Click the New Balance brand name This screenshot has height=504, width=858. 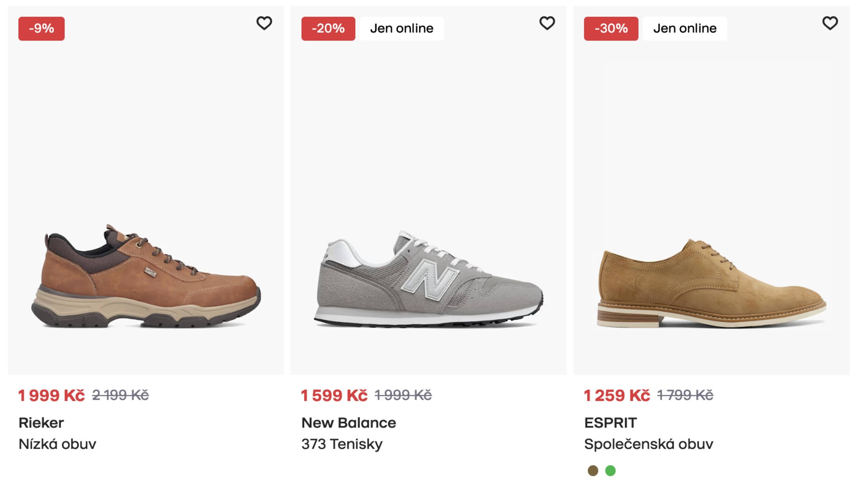point(349,423)
